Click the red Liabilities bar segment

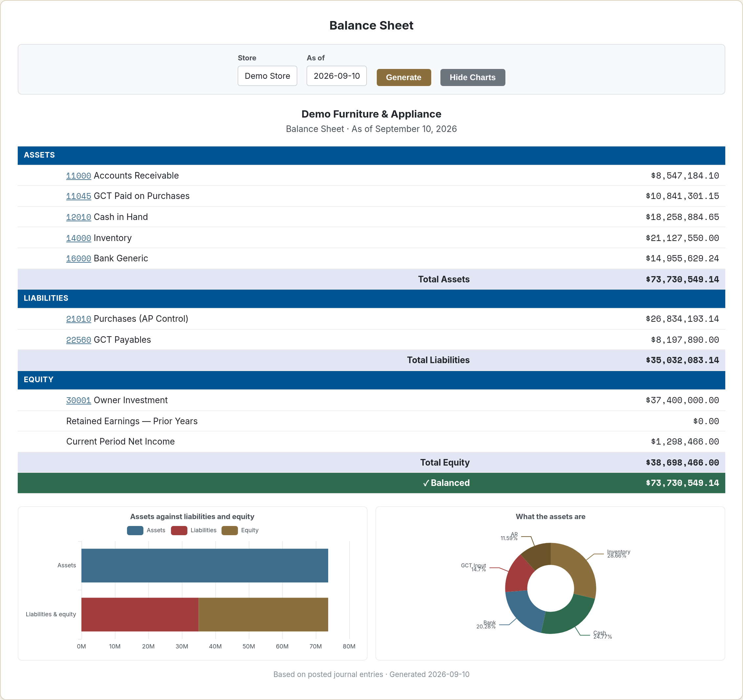[x=140, y=614]
